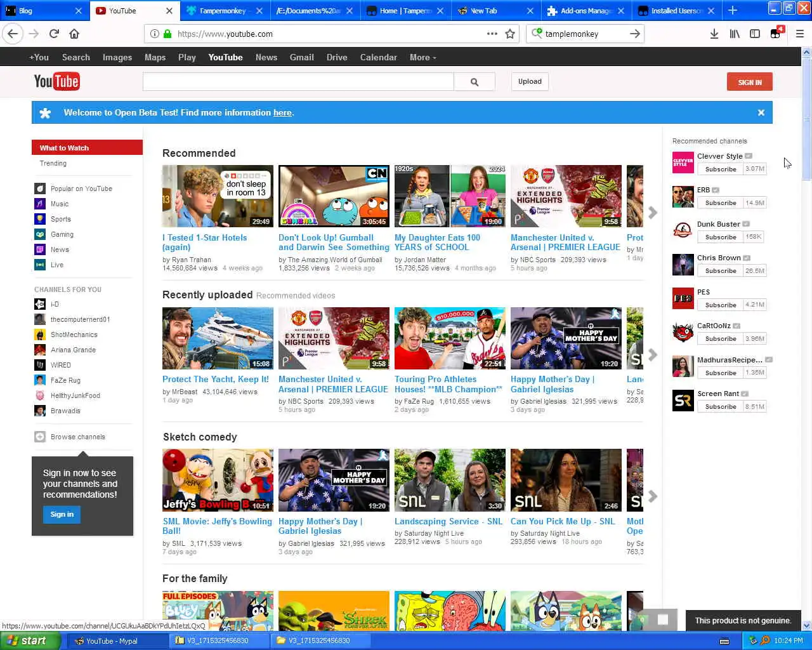Open 'Landscaping Service - SNL' thumbnail
Viewport: 812px width, 650px height.
click(x=450, y=480)
